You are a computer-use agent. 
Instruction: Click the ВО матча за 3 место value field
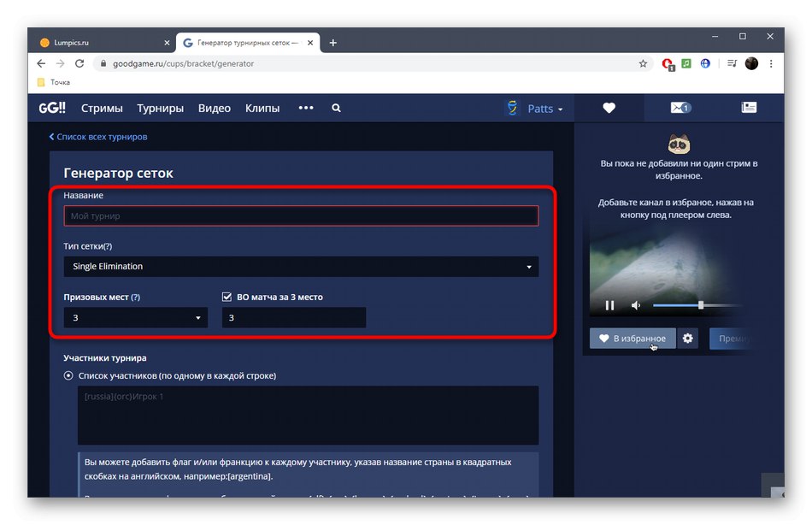coord(294,317)
